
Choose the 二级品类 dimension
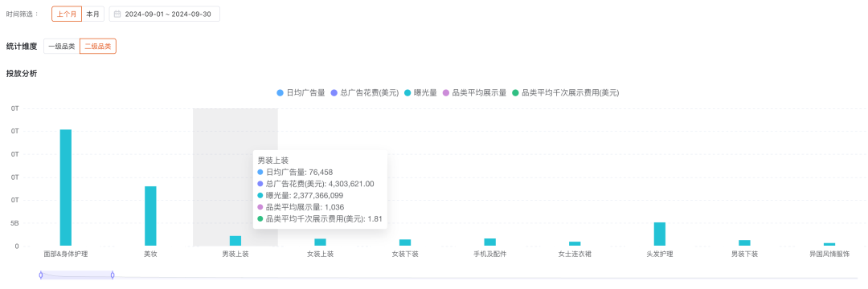(x=98, y=47)
